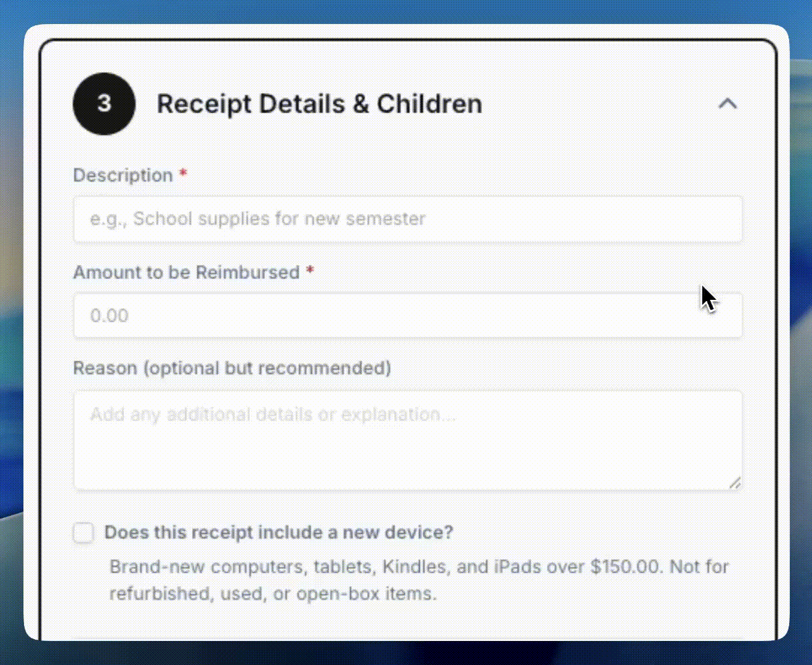Click the brand-new computers helper text line
Image resolution: width=812 pixels, height=665 pixels.
(419, 566)
